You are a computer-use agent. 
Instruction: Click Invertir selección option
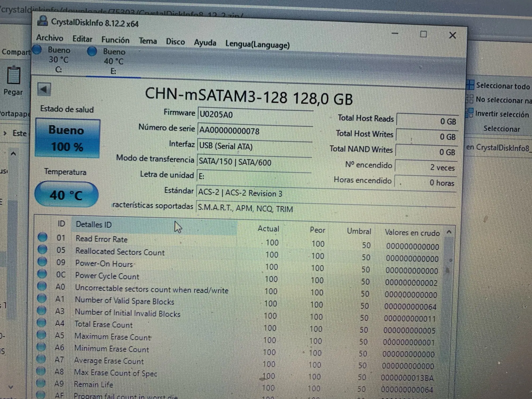point(502,114)
